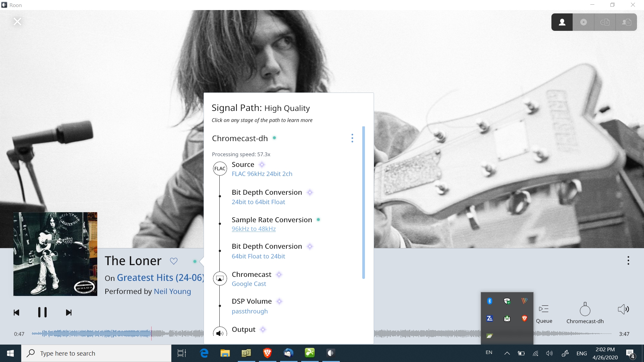Close the now playing screen
Viewport: 644px width, 362px height.
tap(17, 22)
